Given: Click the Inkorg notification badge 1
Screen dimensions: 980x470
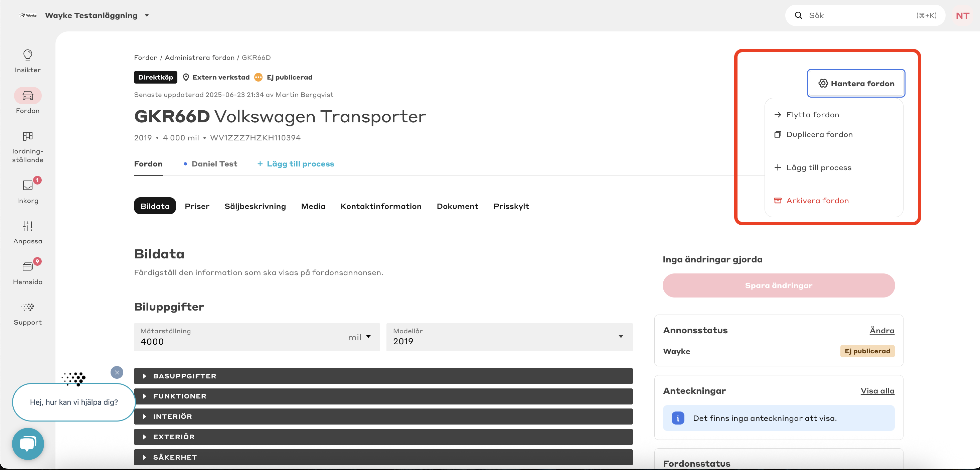Looking at the screenshot, I should point(37,180).
